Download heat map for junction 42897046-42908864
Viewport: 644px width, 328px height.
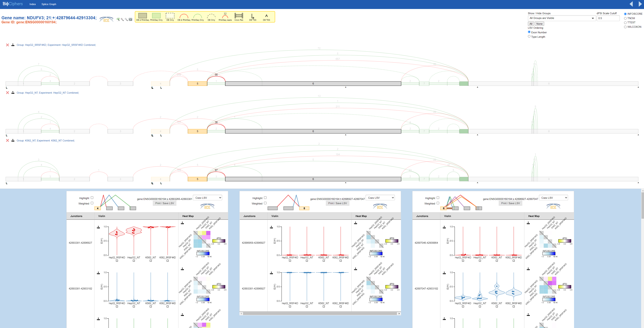coord(528,223)
